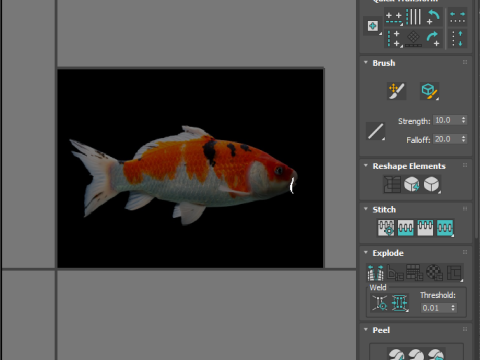Collapse the Brush rollout
The width and height of the screenshot is (480, 360).
point(366,63)
